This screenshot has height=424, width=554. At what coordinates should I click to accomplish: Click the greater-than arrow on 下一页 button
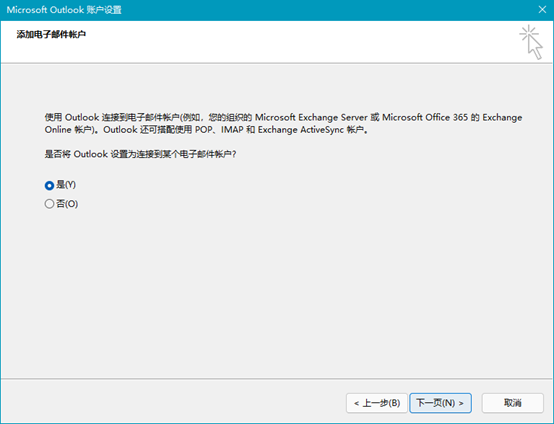coord(461,403)
